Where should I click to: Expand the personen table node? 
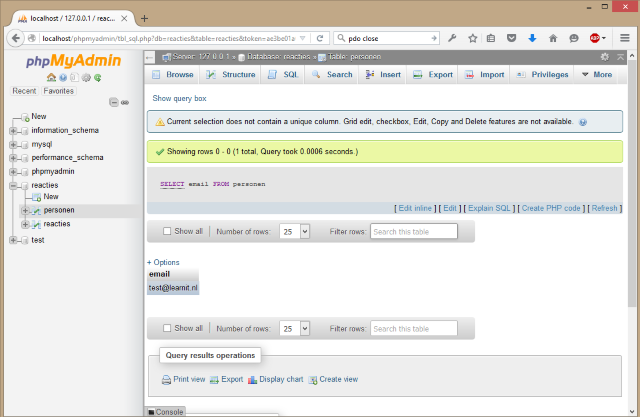(25, 211)
